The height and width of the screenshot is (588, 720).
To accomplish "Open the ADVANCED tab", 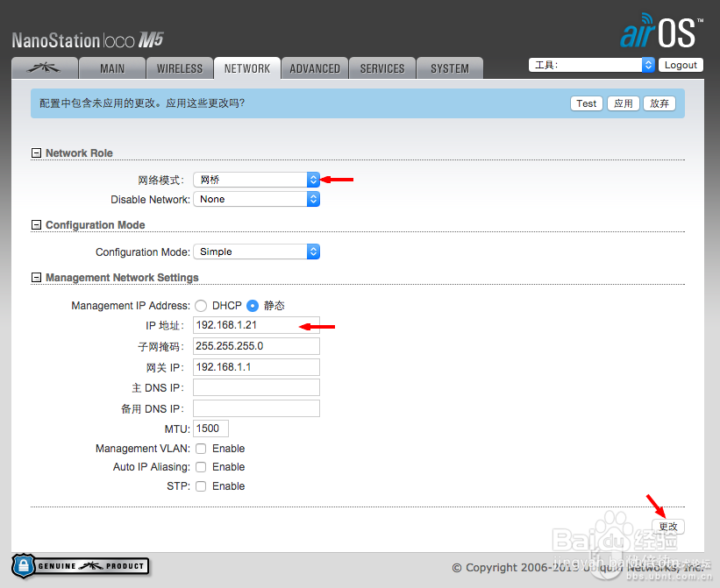I will (x=315, y=68).
